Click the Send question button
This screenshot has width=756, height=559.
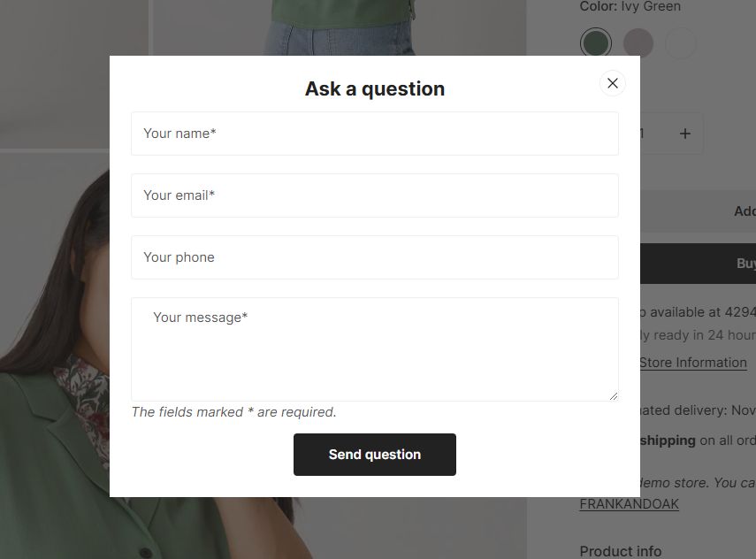point(375,455)
